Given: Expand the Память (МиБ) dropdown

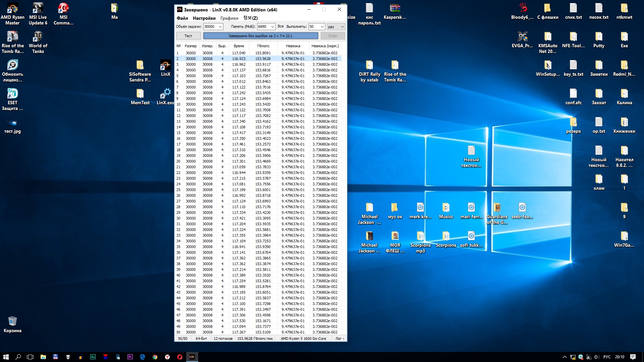Looking at the screenshot, I should click(272, 27).
